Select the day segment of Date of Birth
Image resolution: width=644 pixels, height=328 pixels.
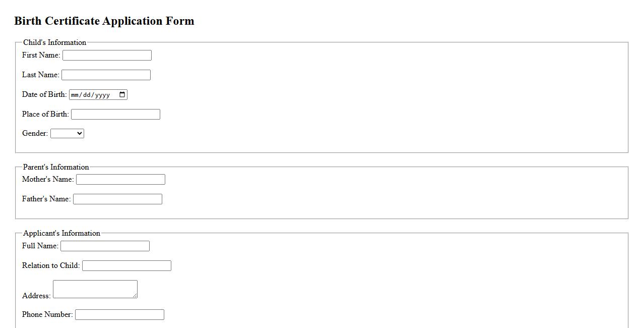point(87,95)
